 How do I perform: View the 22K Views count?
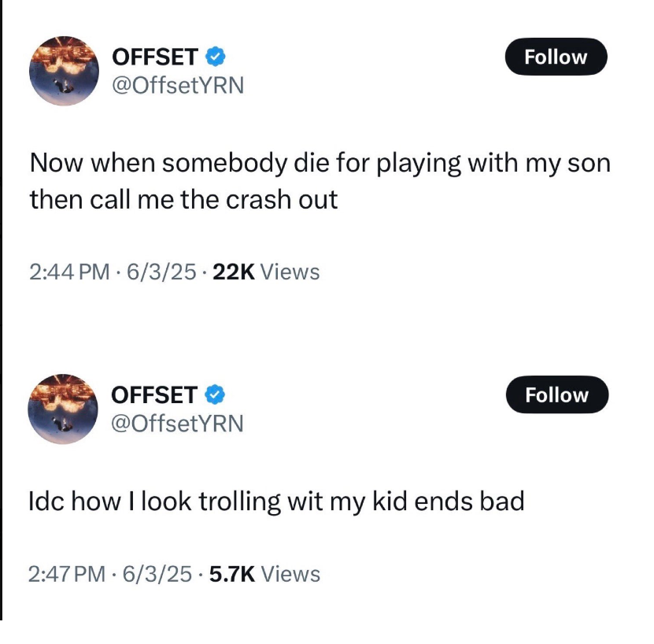pyautogui.click(x=266, y=272)
